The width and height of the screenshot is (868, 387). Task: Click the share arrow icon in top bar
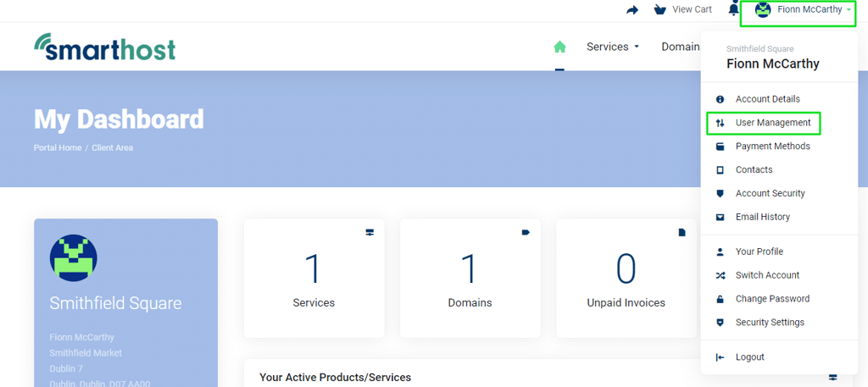click(632, 10)
